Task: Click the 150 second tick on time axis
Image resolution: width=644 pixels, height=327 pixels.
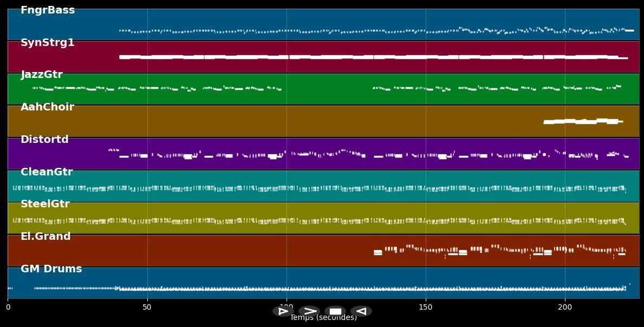Action: [x=426, y=308]
